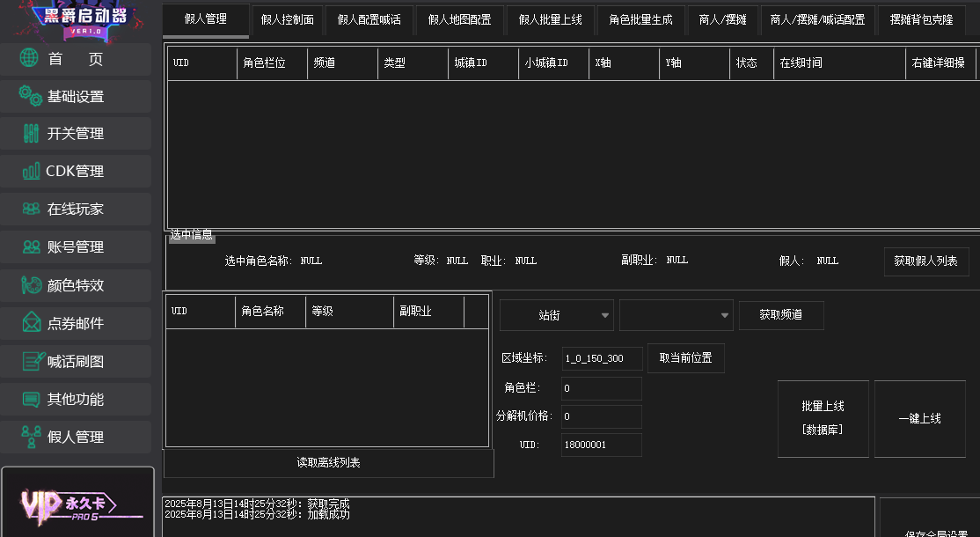Open the 假人批量上线 tab

550,19
